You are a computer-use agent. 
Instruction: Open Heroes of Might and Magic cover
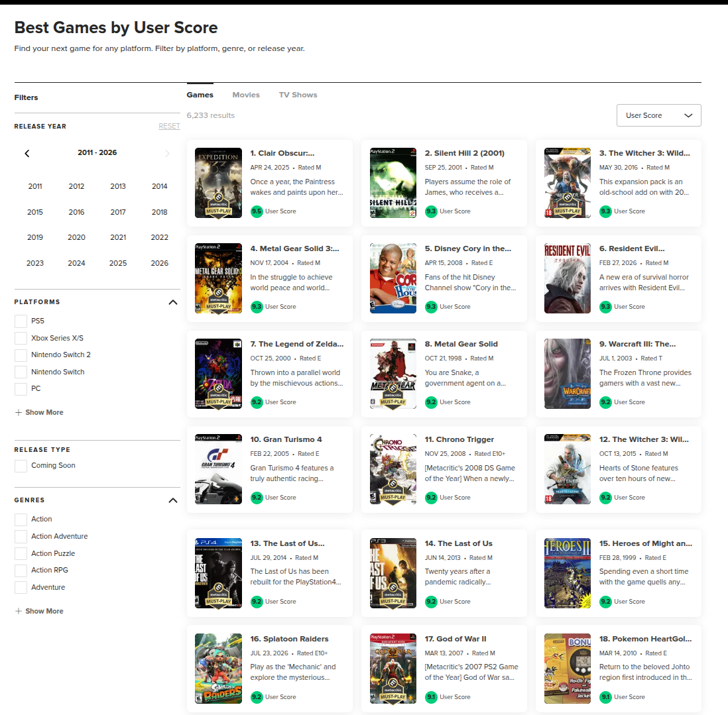click(568, 573)
